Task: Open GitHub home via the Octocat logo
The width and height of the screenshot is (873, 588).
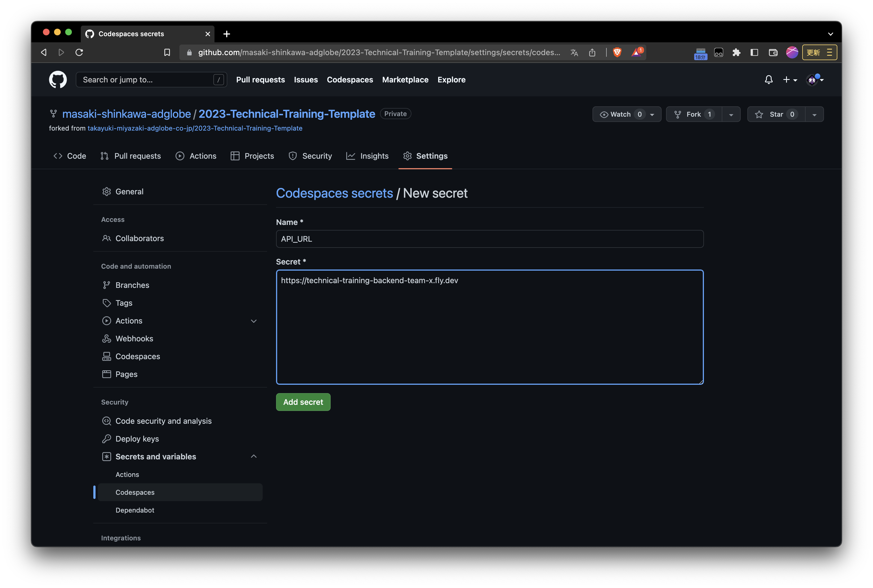Action: coord(58,80)
